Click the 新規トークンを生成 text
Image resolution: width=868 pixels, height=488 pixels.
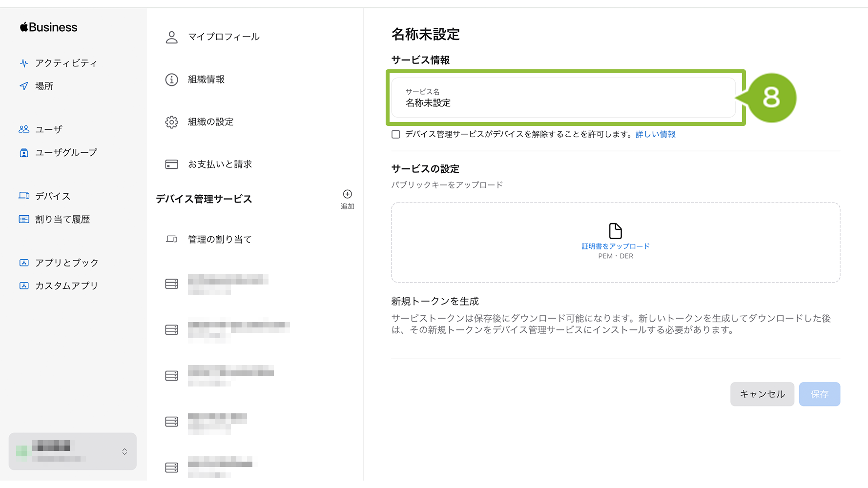coord(435,301)
